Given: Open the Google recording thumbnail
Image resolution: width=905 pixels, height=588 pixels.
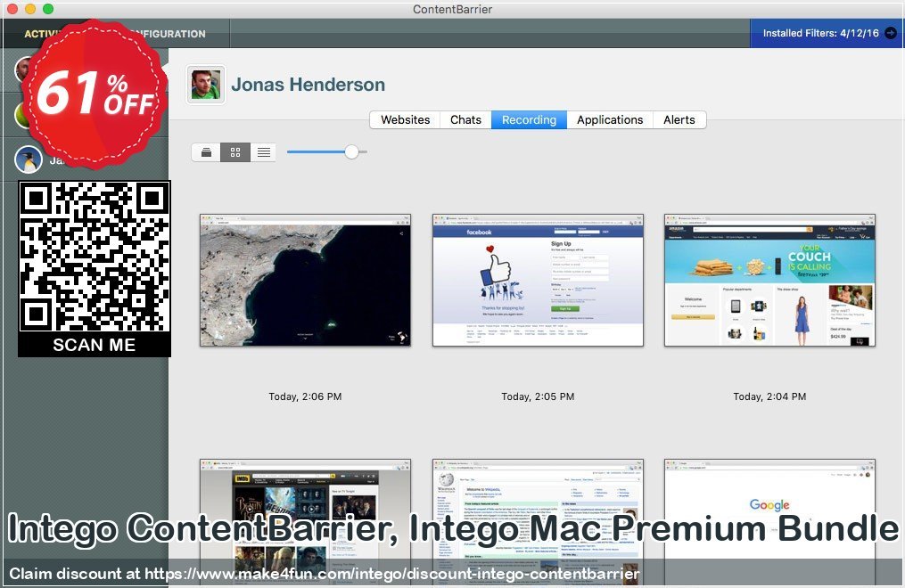Looking at the screenshot, I should 770,523.
